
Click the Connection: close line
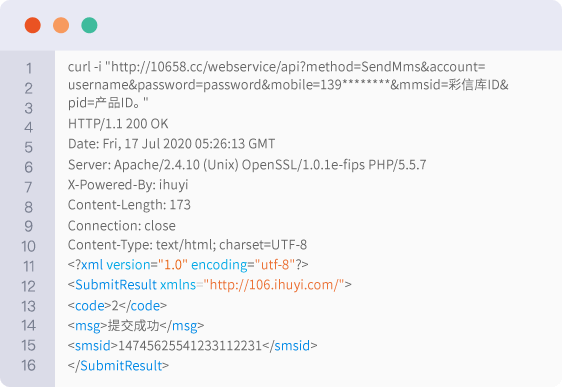click(122, 226)
